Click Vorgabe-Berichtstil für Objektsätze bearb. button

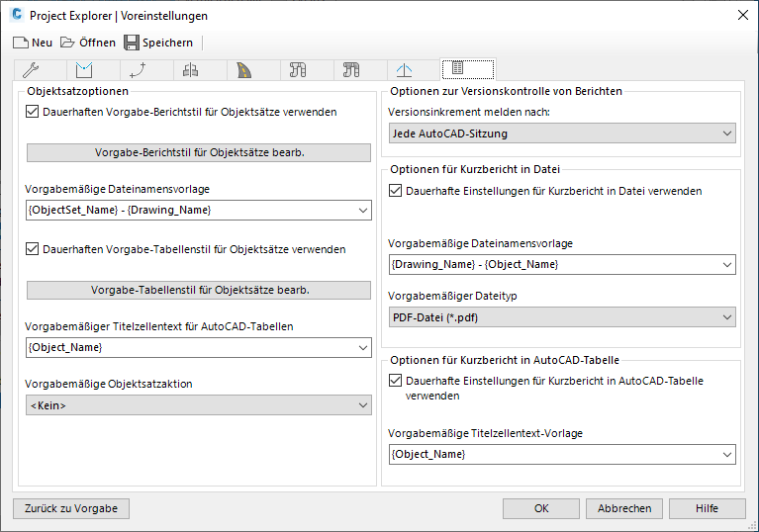point(199,153)
